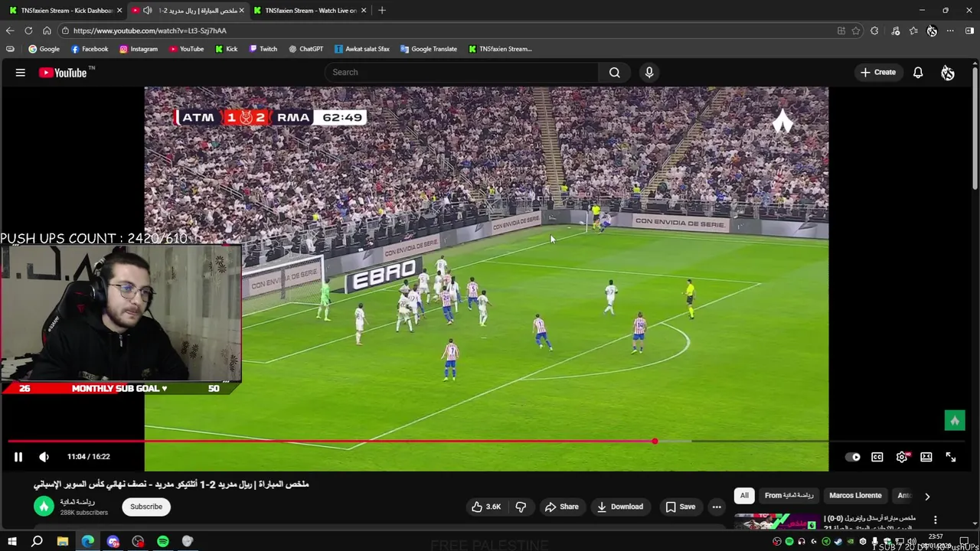
Task: Go to the browser home page
Action: click(x=47, y=31)
